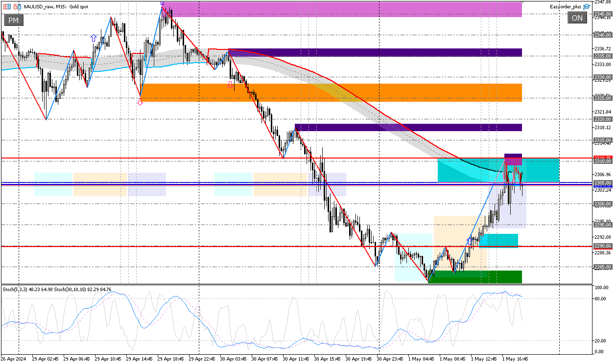The height and width of the screenshot is (364, 616).
Task: Click purple up arrow near 29 Apr 10:45
Action: (93, 38)
